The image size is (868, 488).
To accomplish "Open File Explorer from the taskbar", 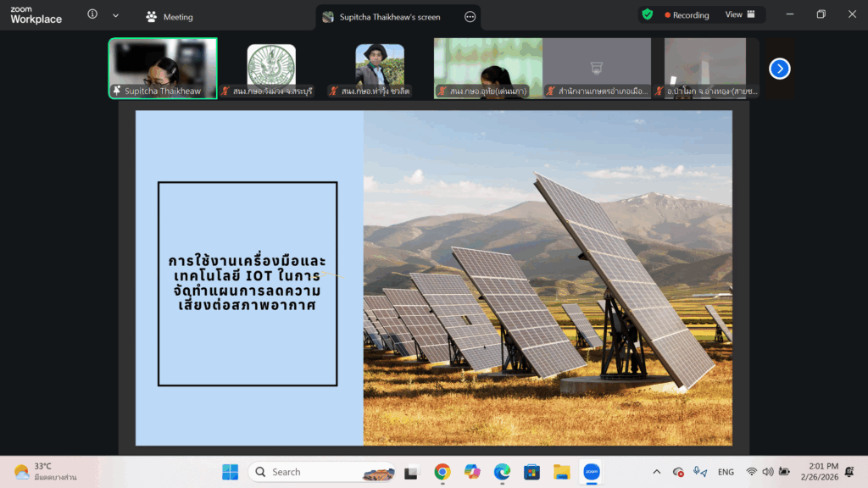I will coord(561,472).
